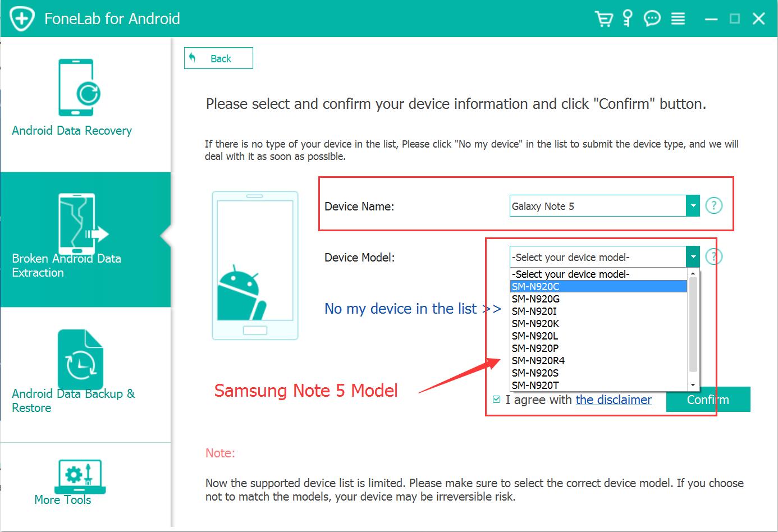Choose SM-N920G from the model list

coord(598,299)
